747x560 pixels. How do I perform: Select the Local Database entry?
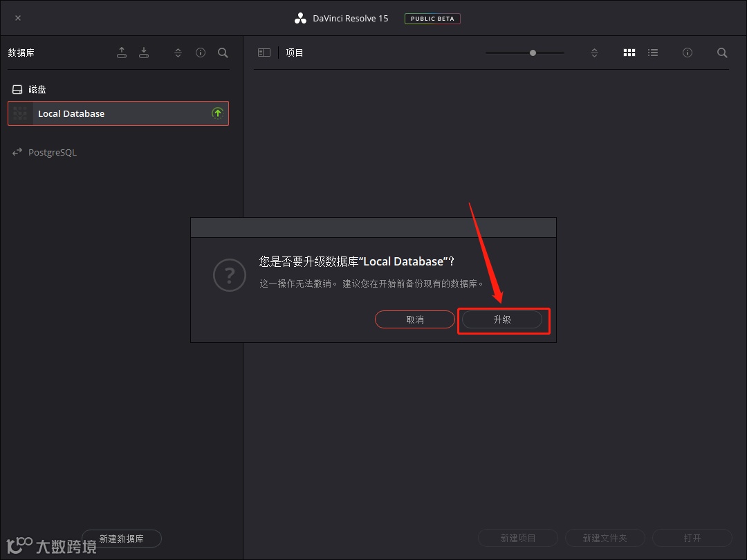click(x=118, y=113)
